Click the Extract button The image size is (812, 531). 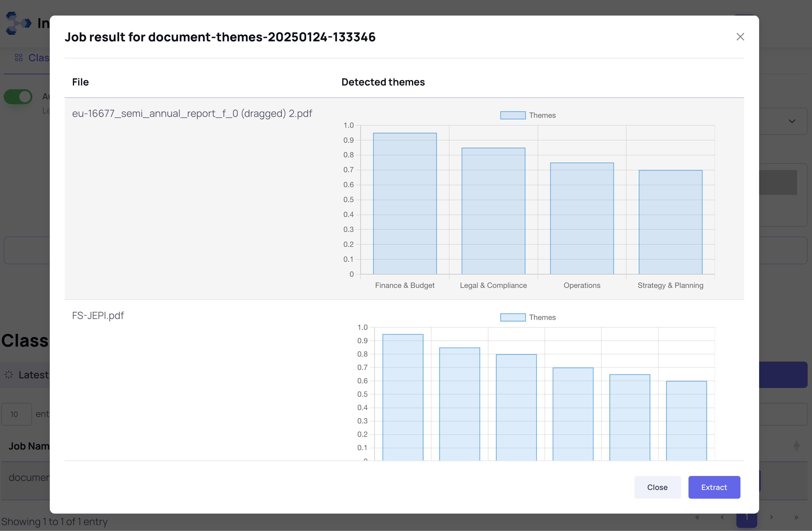714,487
